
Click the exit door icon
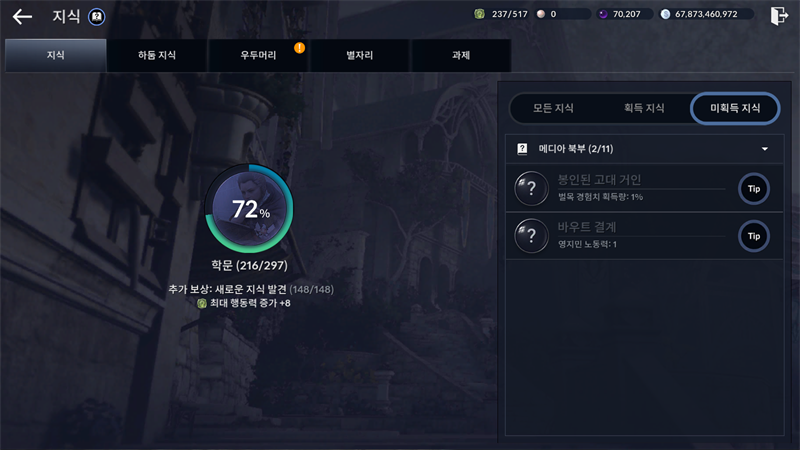coord(779,16)
